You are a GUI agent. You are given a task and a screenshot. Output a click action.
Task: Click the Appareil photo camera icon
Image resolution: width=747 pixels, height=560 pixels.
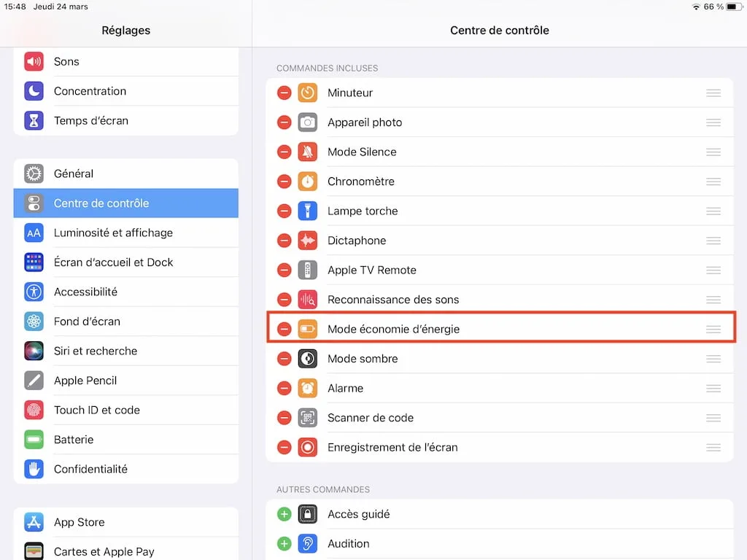(x=307, y=122)
